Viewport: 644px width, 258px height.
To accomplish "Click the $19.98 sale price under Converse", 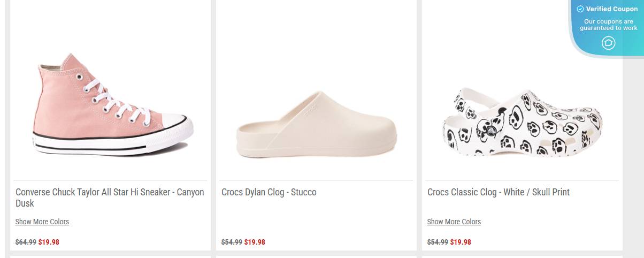I will point(49,242).
